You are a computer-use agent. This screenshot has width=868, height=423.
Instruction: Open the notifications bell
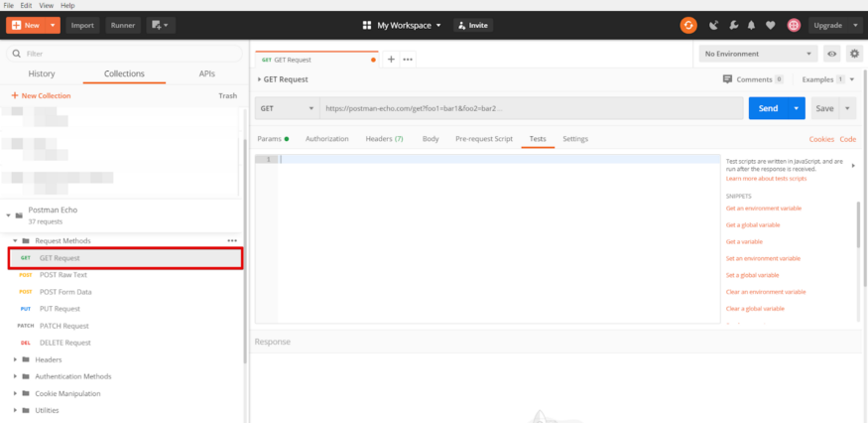click(752, 25)
